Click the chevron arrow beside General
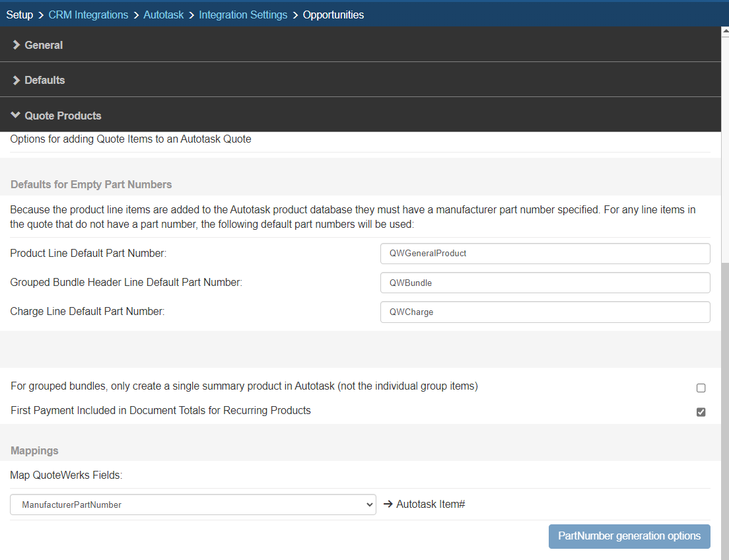Viewport: 729px width, 560px height. 17,45
